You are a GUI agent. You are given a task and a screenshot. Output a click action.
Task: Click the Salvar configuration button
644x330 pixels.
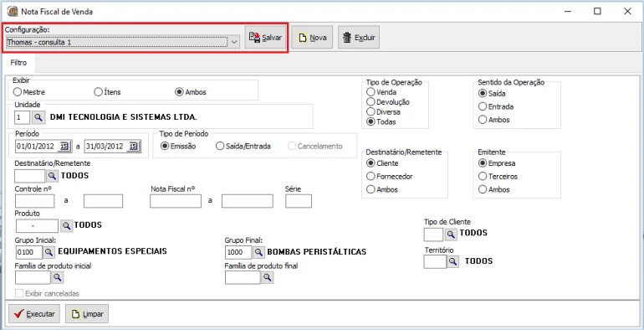pyautogui.click(x=266, y=38)
